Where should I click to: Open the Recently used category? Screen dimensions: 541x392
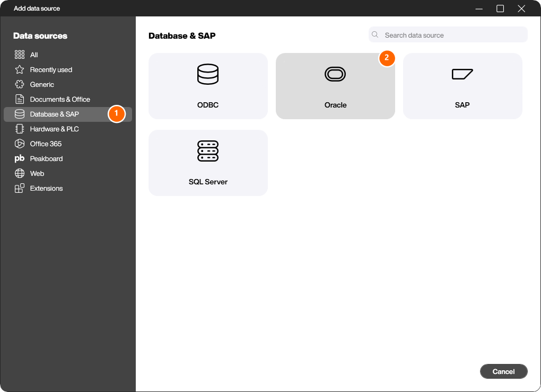(x=51, y=69)
